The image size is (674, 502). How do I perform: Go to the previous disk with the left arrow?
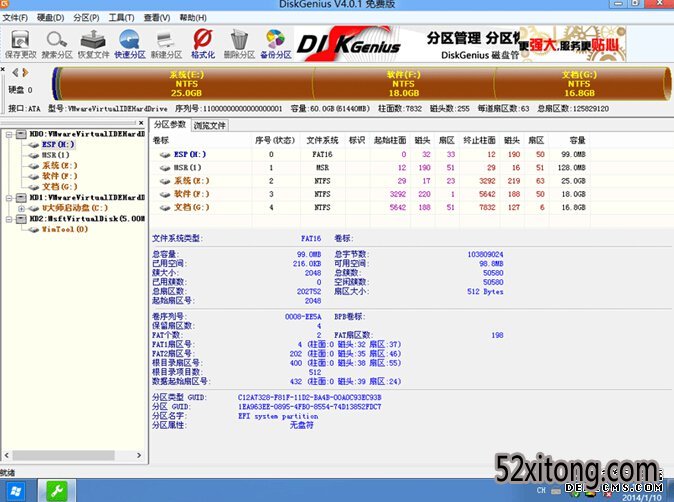[x=15, y=72]
